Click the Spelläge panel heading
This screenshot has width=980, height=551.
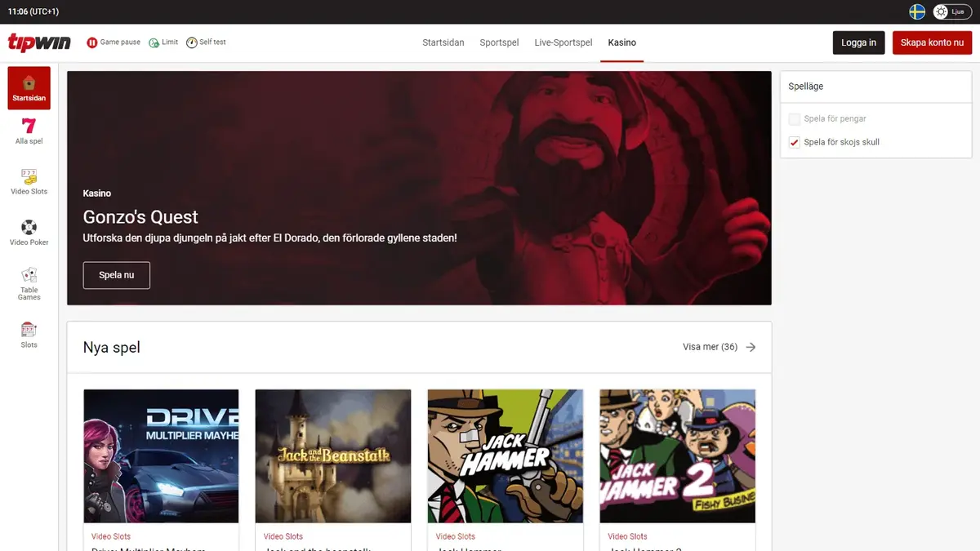pyautogui.click(x=806, y=87)
